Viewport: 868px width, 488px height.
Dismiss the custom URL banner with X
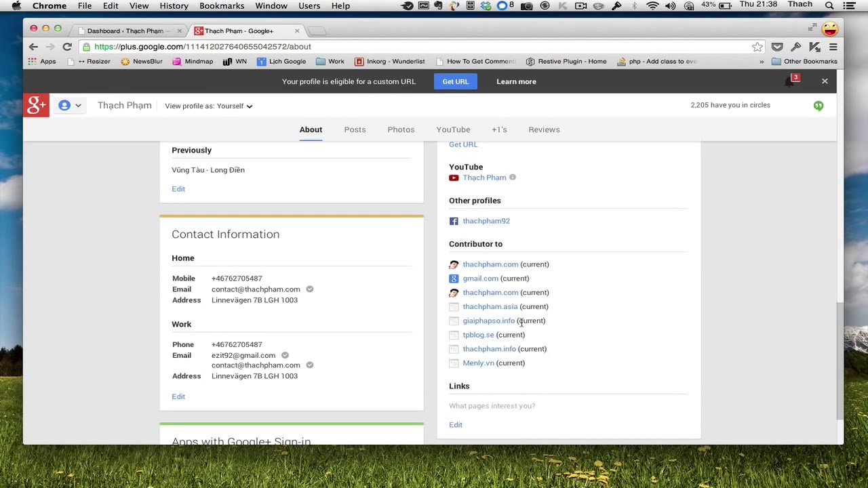coord(825,81)
